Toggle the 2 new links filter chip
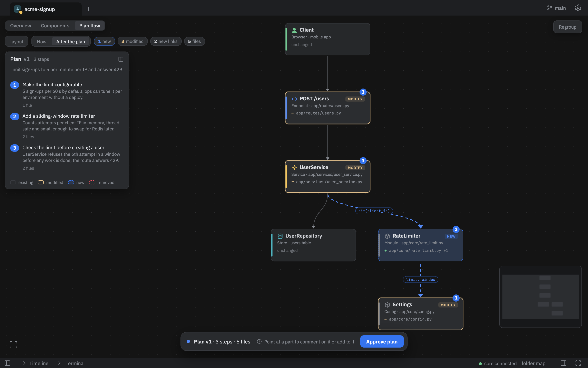Viewport: 588px width, 368px height. (166, 41)
